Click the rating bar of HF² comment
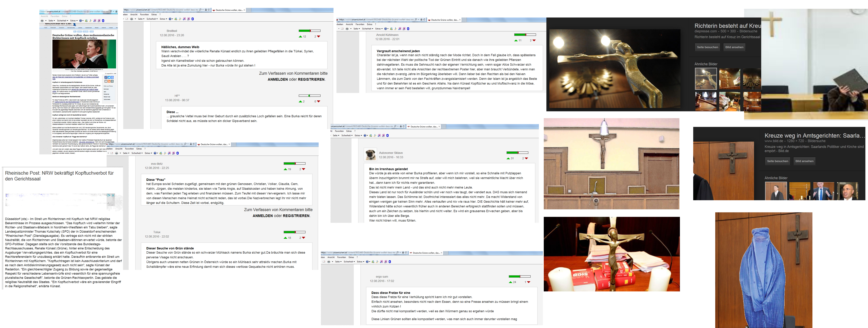The width and height of the screenshot is (868, 328). coord(309,96)
